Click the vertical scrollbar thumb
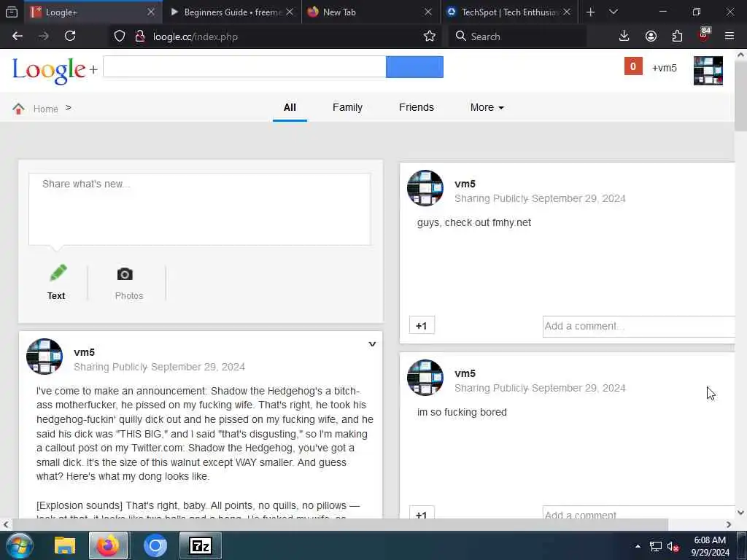Image resolution: width=747 pixels, height=560 pixels. point(741,96)
